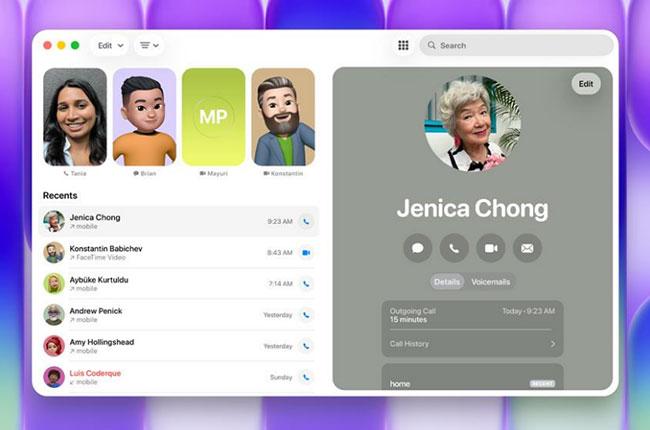Send a message to Jenica Chong
Viewport: 650px width, 430px height.
click(x=418, y=247)
